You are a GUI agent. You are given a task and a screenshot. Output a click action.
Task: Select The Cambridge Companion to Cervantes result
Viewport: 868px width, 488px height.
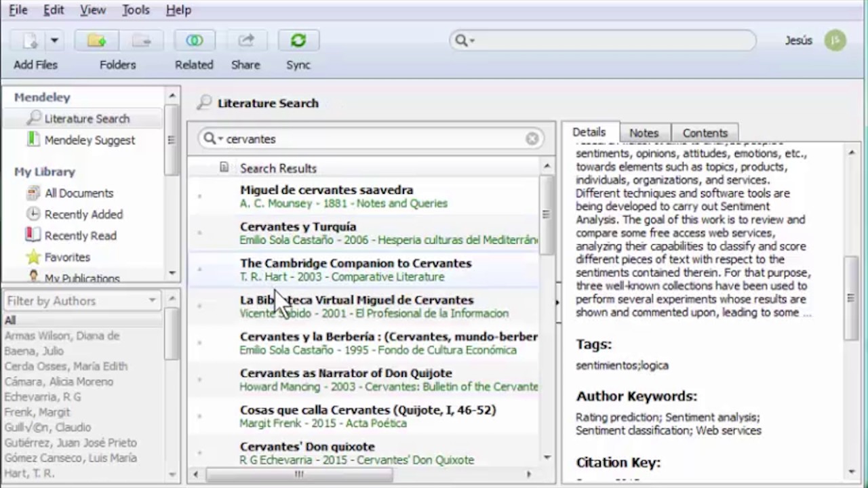click(x=355, y=264)
